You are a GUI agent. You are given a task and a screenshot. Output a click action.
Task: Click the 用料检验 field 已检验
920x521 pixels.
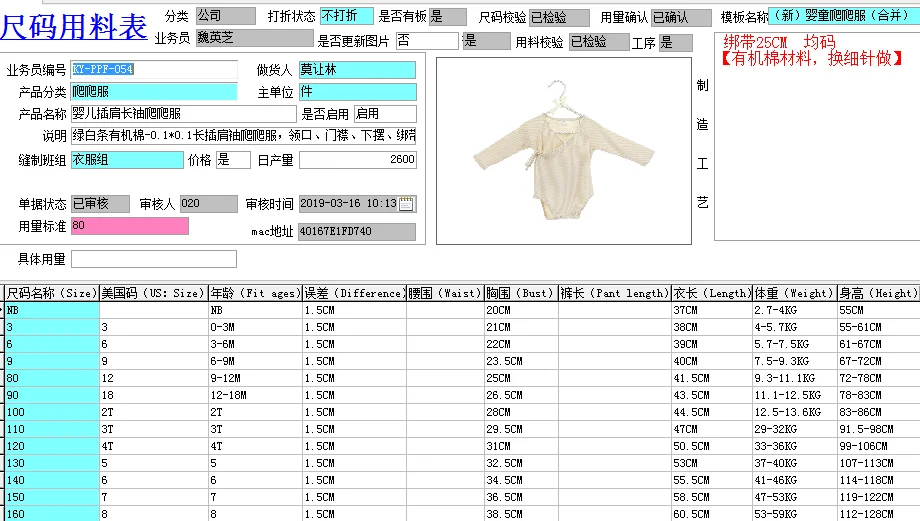coord(599,42)
